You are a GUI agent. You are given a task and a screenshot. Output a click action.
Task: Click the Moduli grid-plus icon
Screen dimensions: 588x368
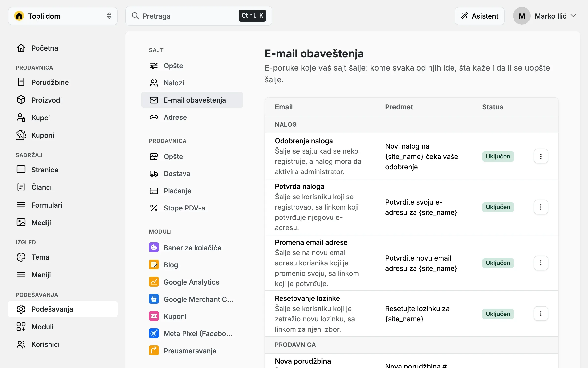21,327
